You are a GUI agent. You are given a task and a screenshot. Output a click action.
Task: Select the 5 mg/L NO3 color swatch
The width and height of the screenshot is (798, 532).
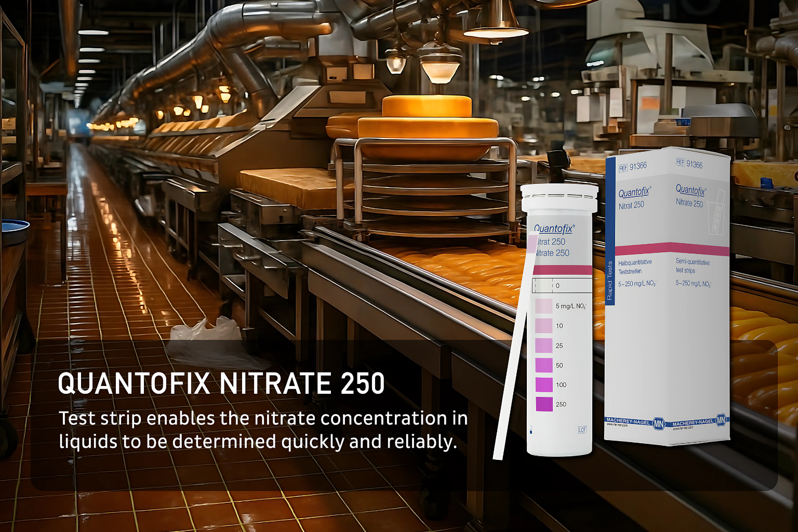(x=543, y=306)
